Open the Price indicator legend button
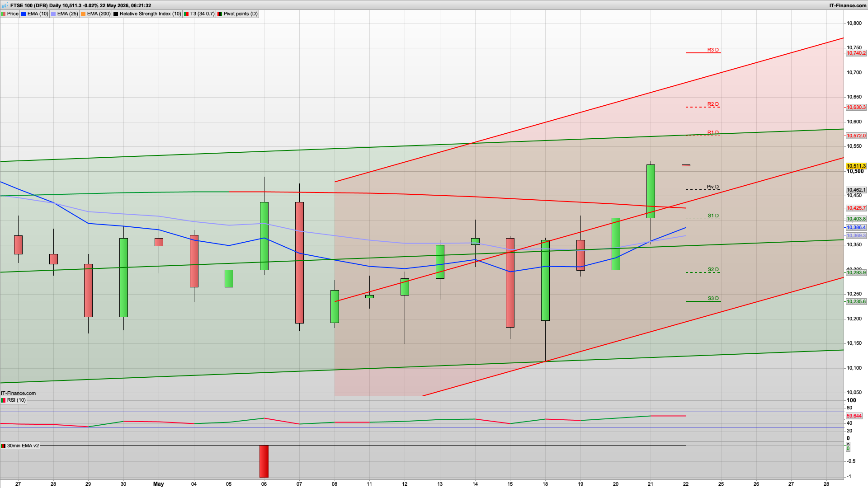 [10, 14]
